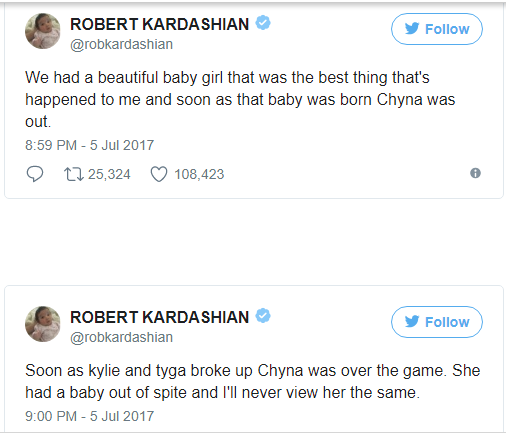The height and width of the screenshot is (433, 506).
Task: Open ROBERT KARDASHIAN name in second tweet
Action: [159, 317]
